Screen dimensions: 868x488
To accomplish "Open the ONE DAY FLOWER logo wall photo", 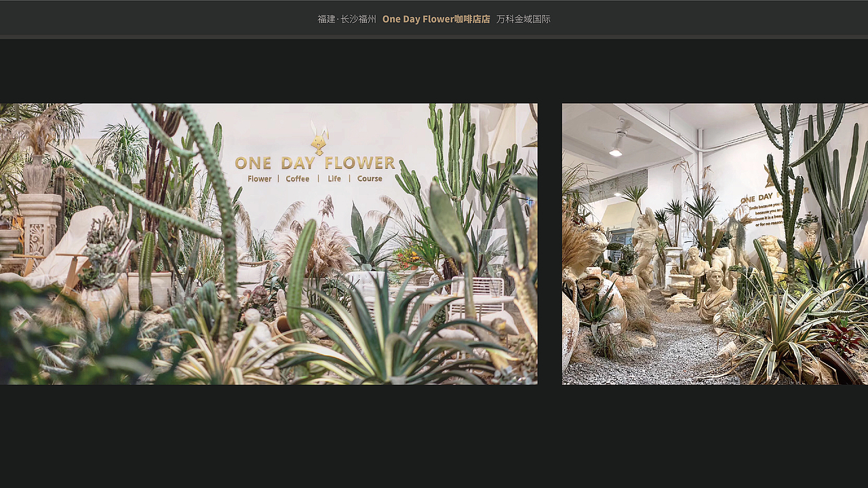I will [x=269, y=244].
